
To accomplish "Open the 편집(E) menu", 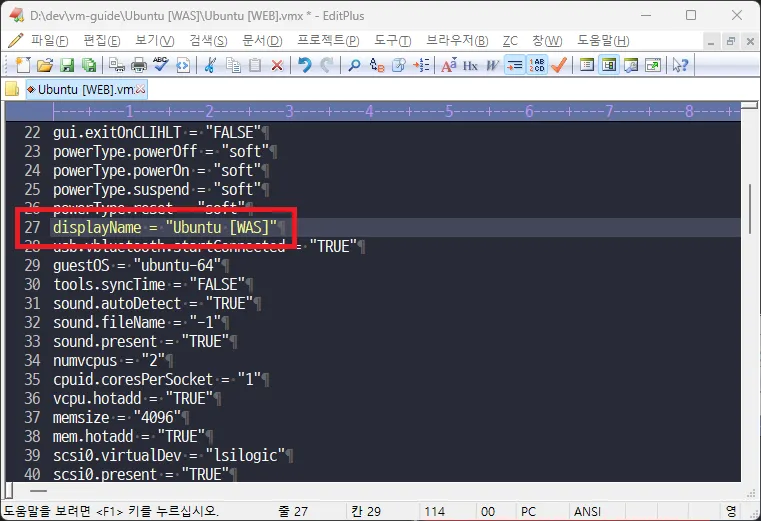I will point(101,40).
